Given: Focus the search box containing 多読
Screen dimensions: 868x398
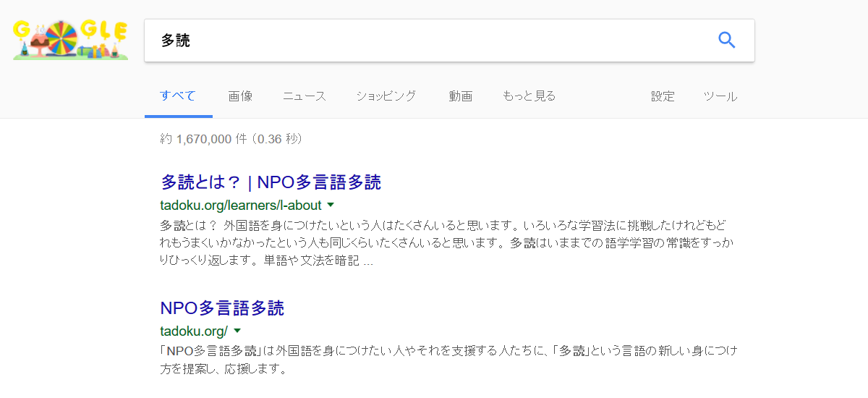Looking at the screenshot, I should 427,41.
